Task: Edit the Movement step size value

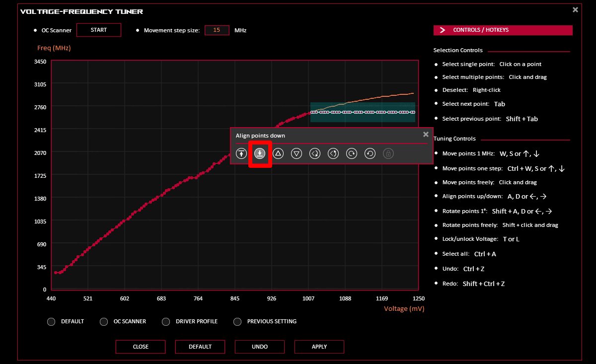Action: pos(217,30)
